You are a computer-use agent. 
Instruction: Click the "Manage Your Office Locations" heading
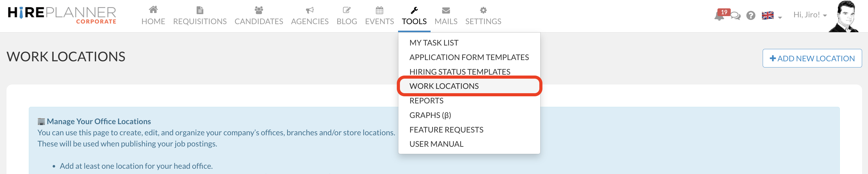pos(99,121)
